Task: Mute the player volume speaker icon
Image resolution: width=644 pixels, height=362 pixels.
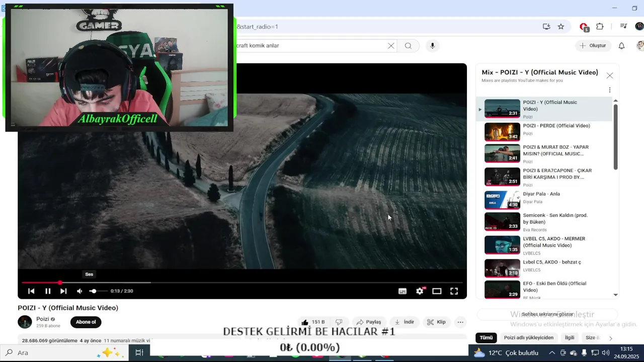Action: [x=79, y=291]
